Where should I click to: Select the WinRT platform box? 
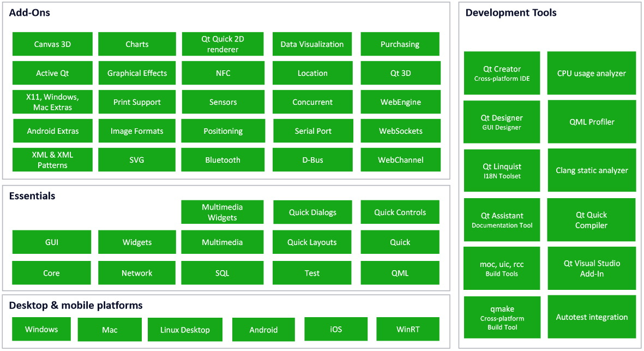pyautogui.click(x=408, y=329)
